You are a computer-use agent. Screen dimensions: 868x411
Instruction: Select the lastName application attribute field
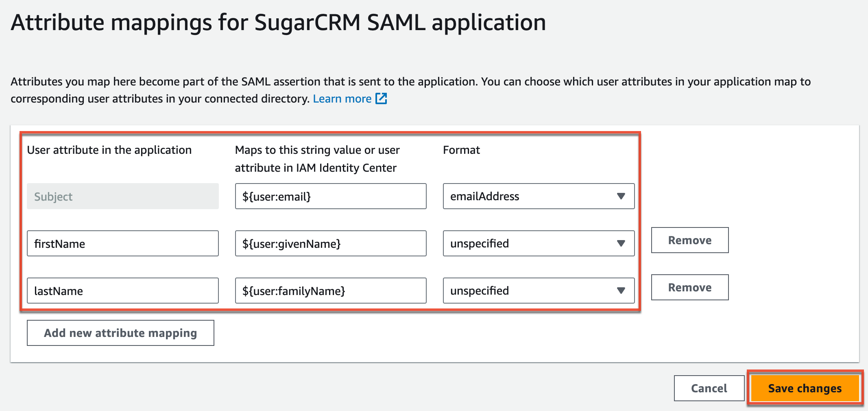[x=122, y=291]
